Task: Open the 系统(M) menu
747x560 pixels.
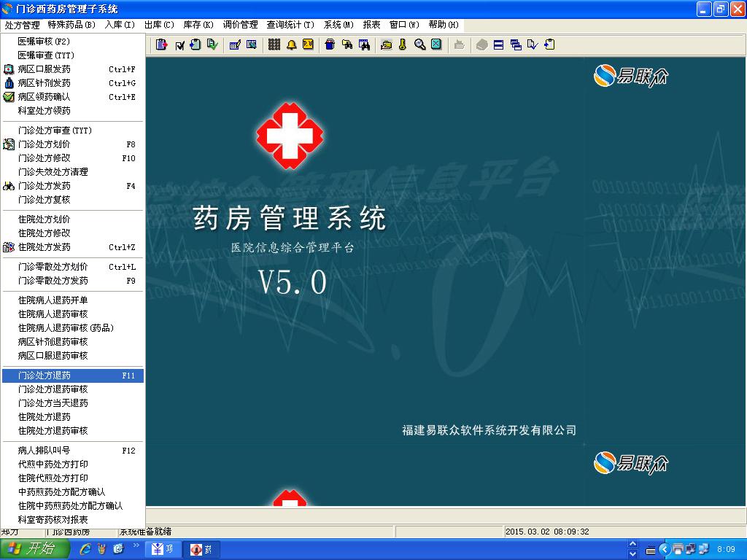Action: 338,25
